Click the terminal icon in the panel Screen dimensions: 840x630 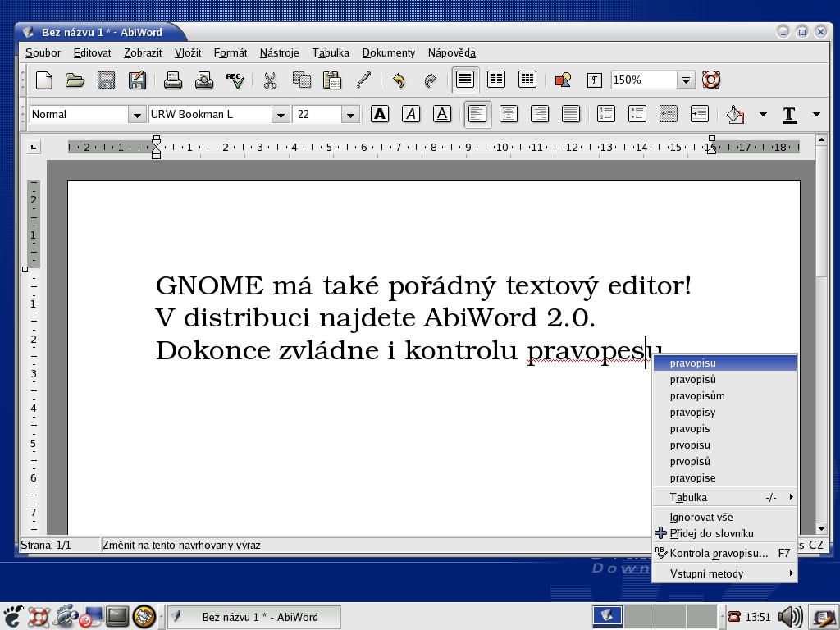116,617
